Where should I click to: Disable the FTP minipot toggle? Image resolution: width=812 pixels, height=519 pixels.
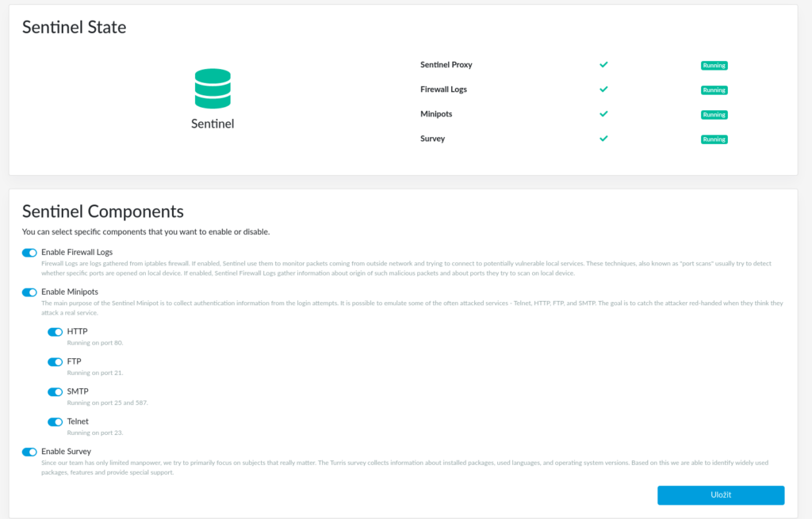(56, 362)
